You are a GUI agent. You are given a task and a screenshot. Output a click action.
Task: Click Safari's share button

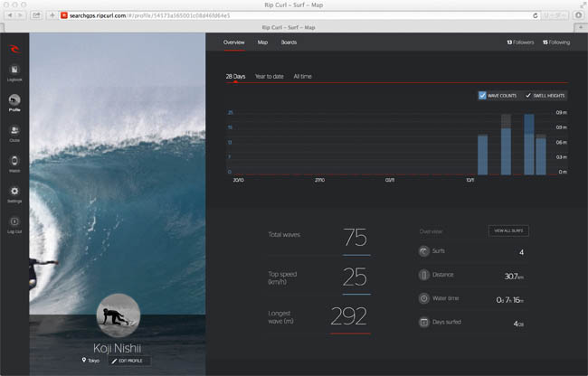pyautogui.click(x=36, y=15)
